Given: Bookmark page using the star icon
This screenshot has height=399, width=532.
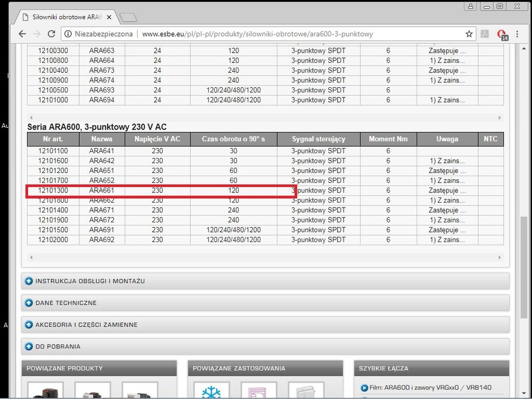Looking at the screenshot, I should click(469, 34).
